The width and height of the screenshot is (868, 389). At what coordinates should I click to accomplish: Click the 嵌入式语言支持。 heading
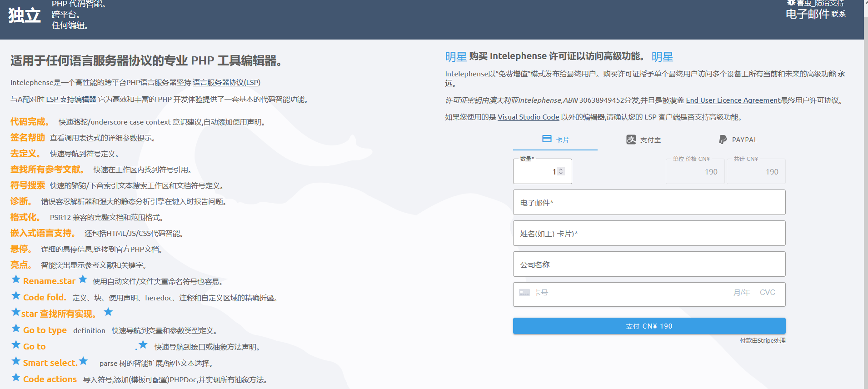[x=43, y=233]
